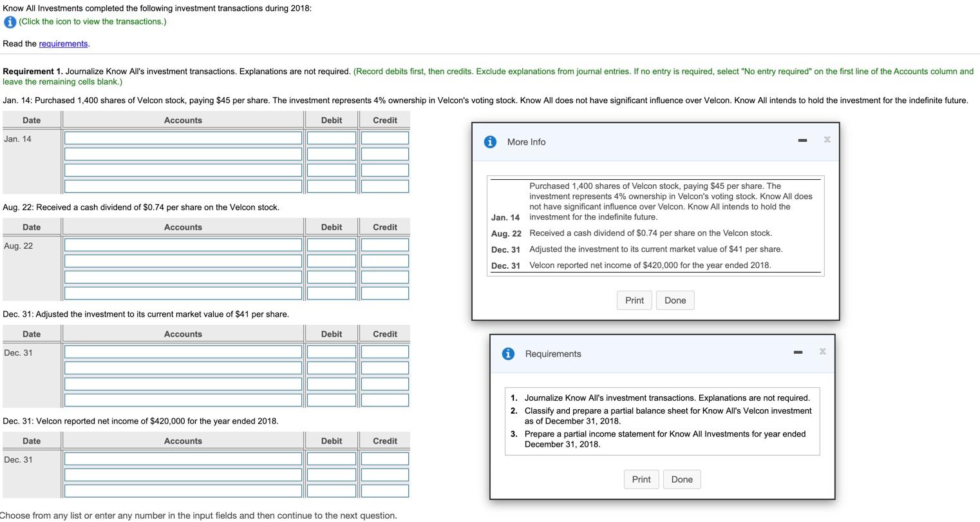This screenshot has width=980, height=522.
Task: Click Done in the Requirements dialog
Action: coord(682,479)
